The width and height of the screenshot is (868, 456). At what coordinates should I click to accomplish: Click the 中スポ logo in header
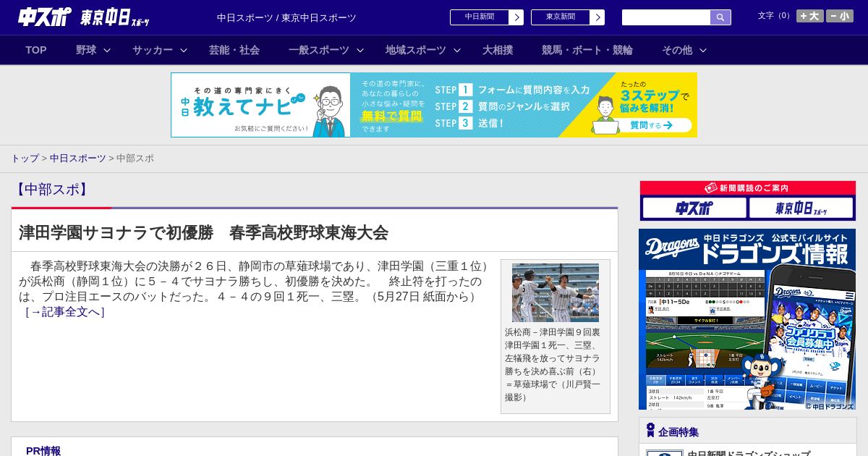pos(45,17)
